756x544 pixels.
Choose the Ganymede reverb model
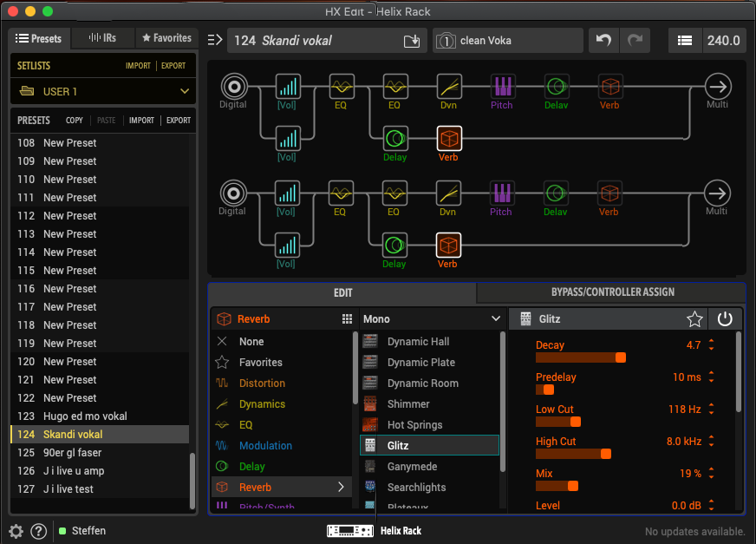[429, 466]
